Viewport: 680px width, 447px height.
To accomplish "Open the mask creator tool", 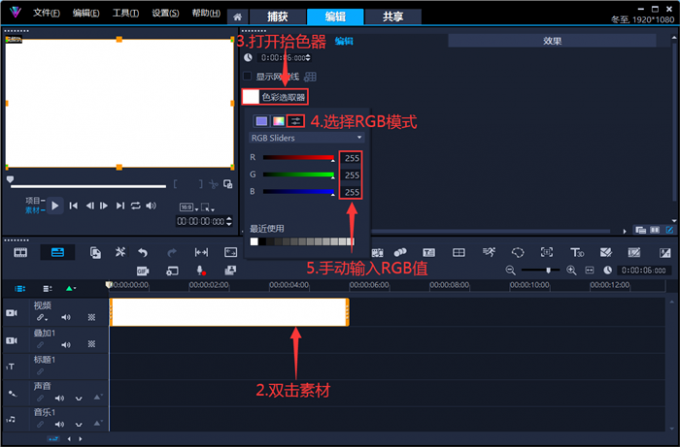I will pyautogui.click(x=518, y=252).
